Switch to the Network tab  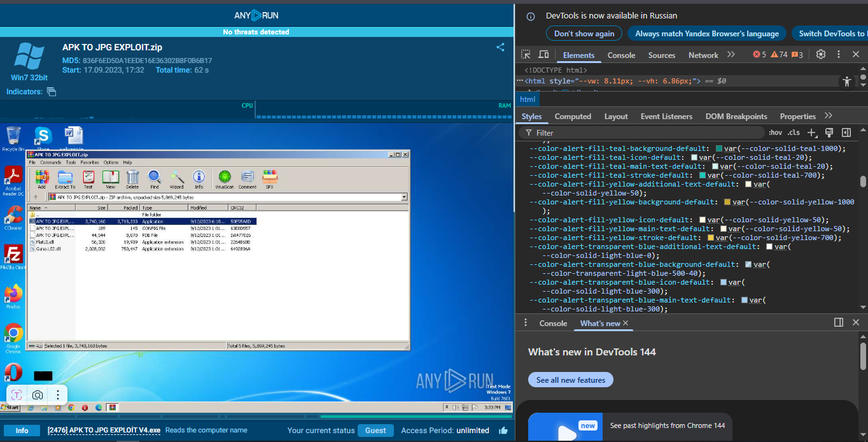coord(703,55)
